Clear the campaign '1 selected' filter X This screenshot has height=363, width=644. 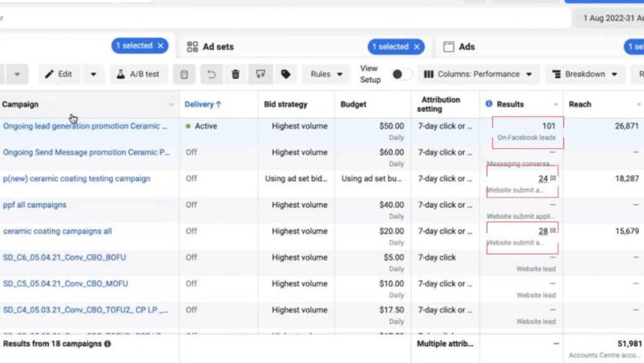click(x=160, y=46)
